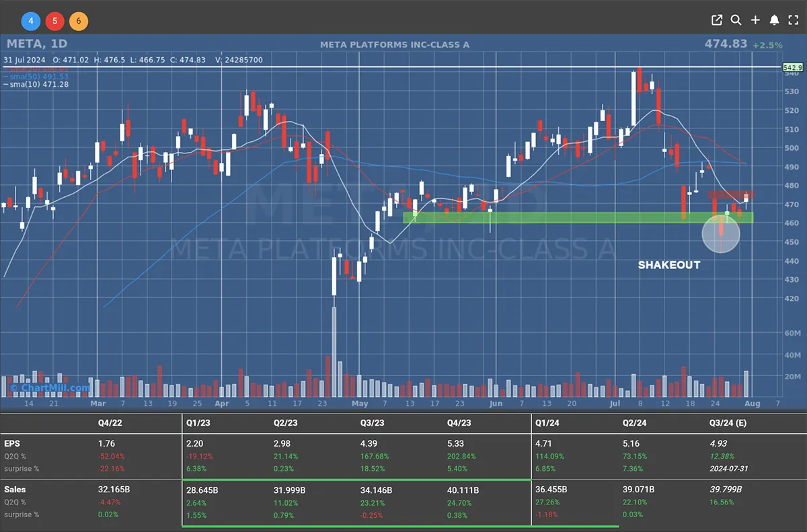Image resolution: width=807 pixels, height=532 pixels.
Task: Toggle visibility of the sma(50) indicator
Action: [37, 75]
